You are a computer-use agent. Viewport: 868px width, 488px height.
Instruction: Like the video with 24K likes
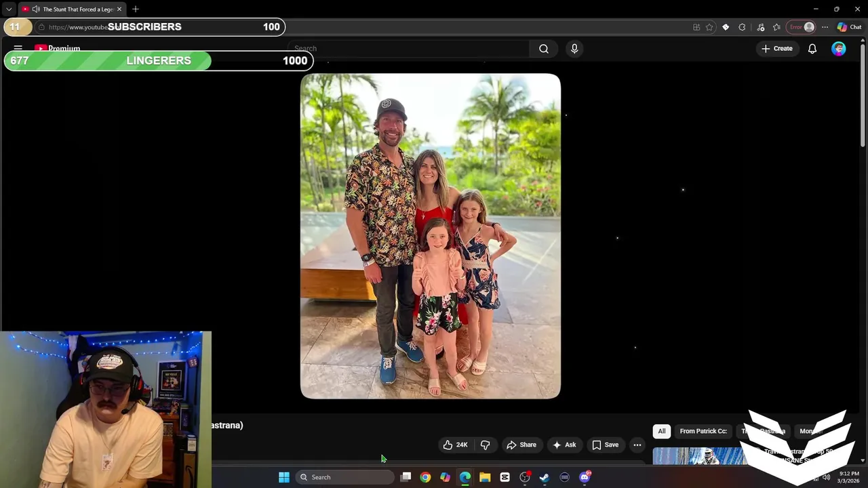tap(455, 445)
